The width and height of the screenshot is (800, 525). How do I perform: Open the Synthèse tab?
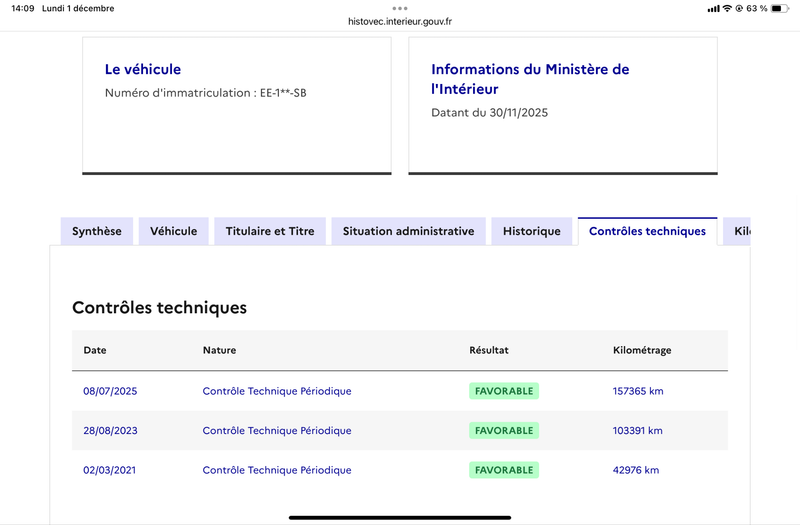tap(97, 231)
